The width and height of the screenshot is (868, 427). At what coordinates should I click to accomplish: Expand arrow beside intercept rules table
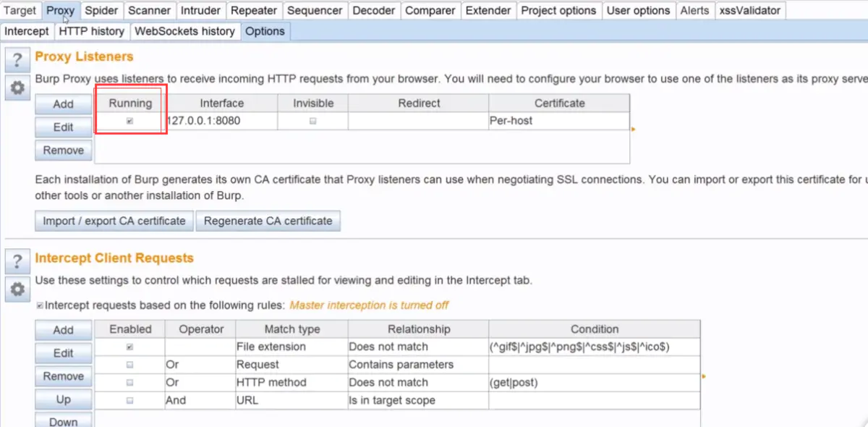pyautogui.click(x=704, y=376)
